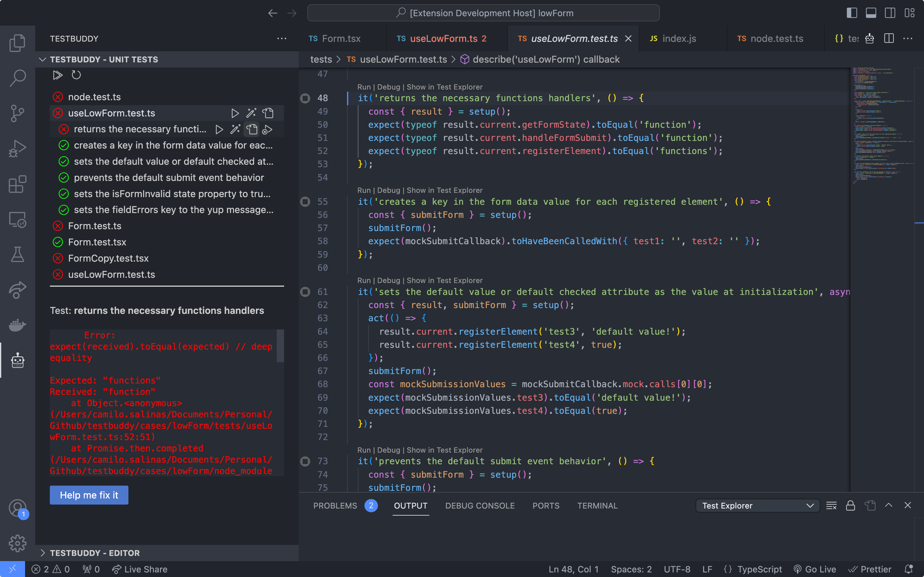Viewport: 924px width, 577px height.
Task: Open editor more actions ellipsis menu
Action: (908, 39)
